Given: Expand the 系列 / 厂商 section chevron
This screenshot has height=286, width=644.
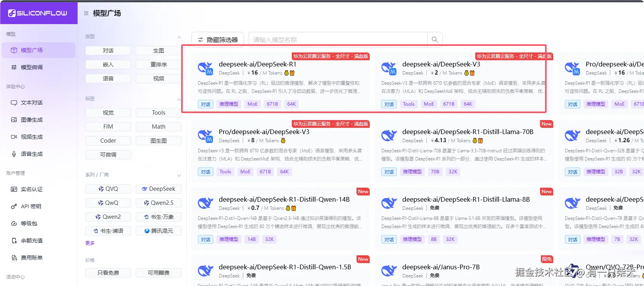Looking at the screenshot, I should pyautogui.click(x=179, y=176).
